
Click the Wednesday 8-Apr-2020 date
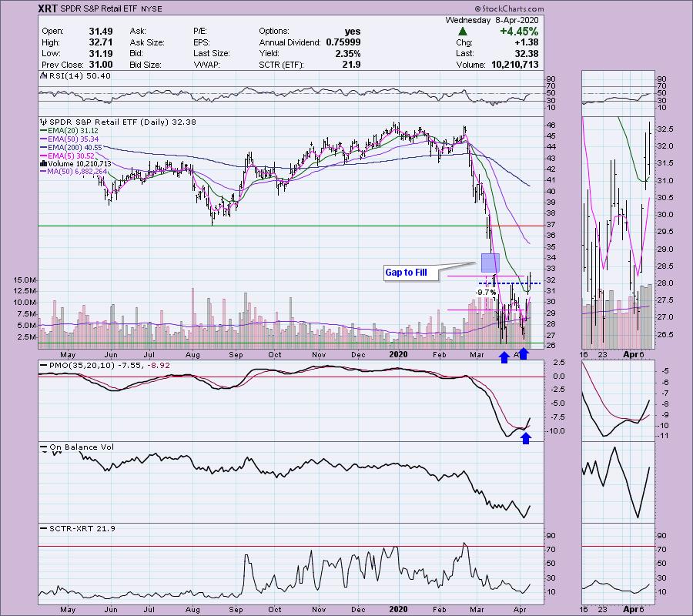492,20
